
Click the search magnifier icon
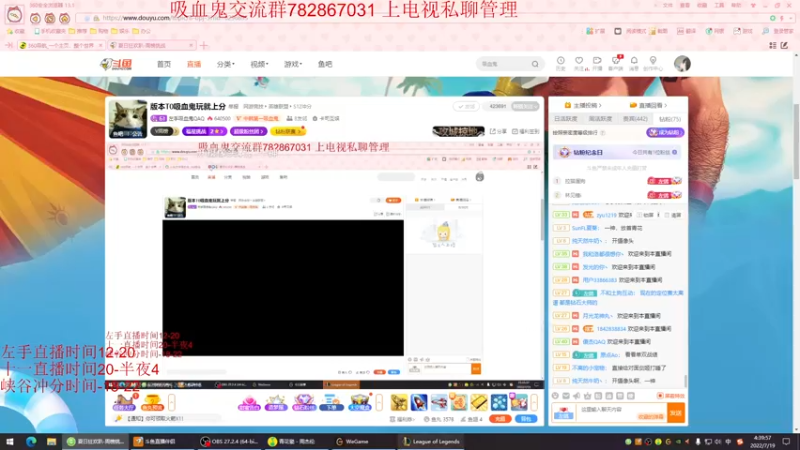(x=535, y=64)
